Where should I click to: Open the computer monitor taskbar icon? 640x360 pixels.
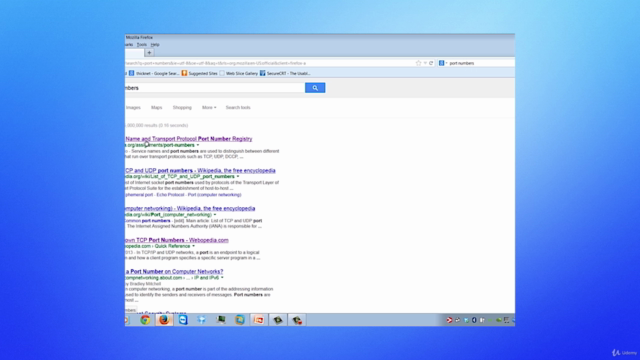point(221,320)
